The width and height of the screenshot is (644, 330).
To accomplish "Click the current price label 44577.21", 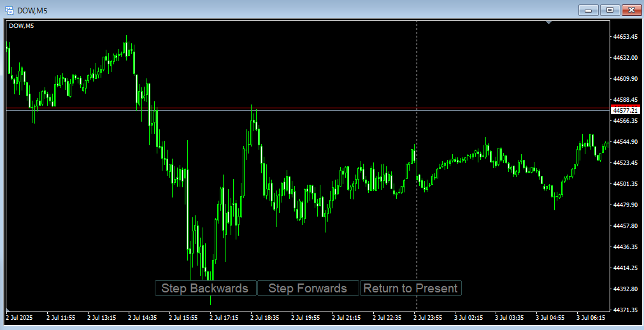I will [626, 111].
